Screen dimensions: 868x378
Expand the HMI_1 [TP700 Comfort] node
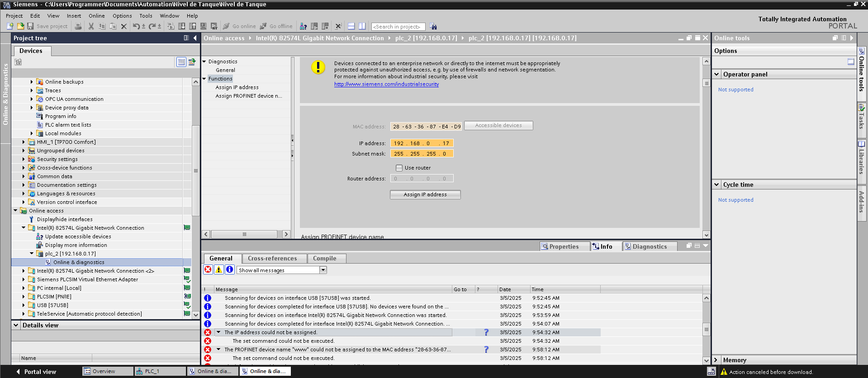(24, 142)
